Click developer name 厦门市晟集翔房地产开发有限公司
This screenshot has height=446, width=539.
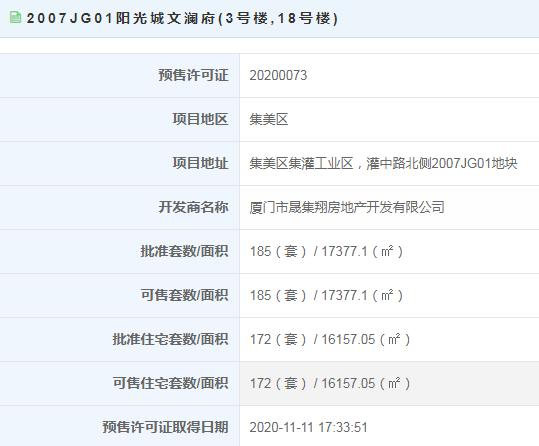(x=347, y=207)
